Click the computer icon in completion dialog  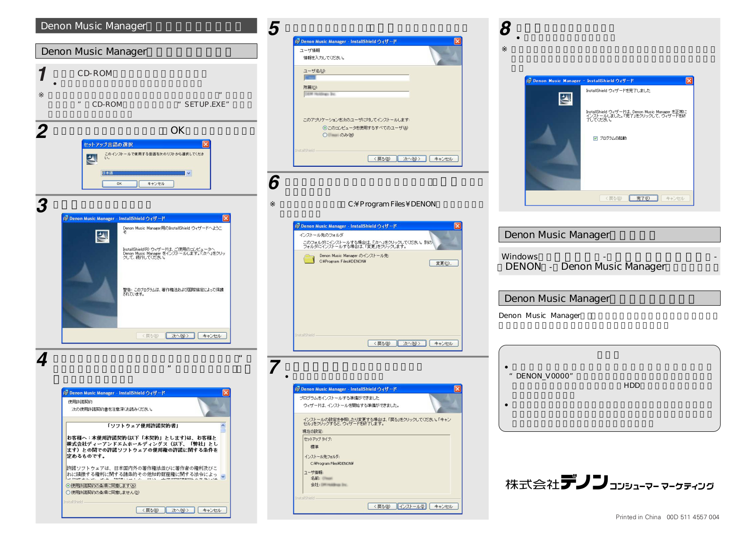[x=565, y=99]
